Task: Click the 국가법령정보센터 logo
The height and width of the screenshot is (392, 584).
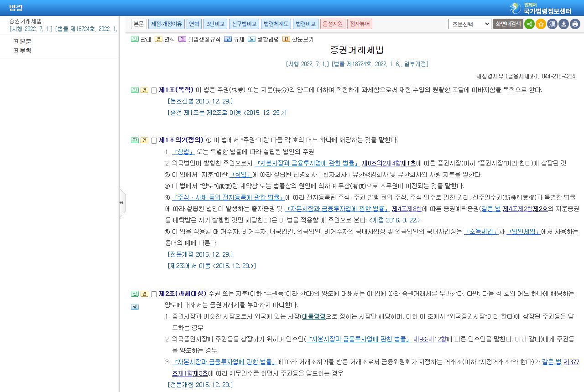Action: [x=541, y=8]
